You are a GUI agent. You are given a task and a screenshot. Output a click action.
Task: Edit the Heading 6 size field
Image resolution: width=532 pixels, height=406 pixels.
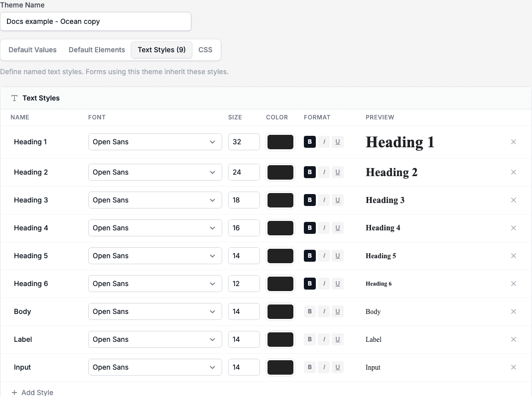coord(244,283)
